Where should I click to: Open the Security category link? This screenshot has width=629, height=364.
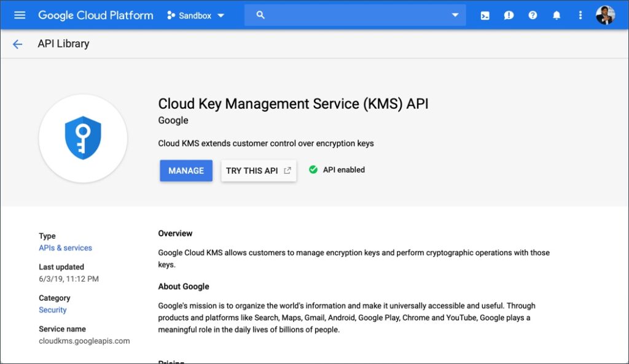pyautogui.click(x=52, y=310)
